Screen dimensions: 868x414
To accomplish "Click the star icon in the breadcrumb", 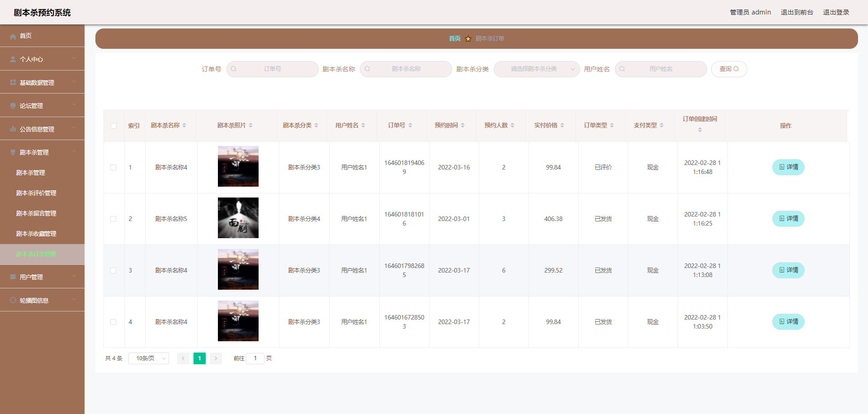I will point(468,39).
